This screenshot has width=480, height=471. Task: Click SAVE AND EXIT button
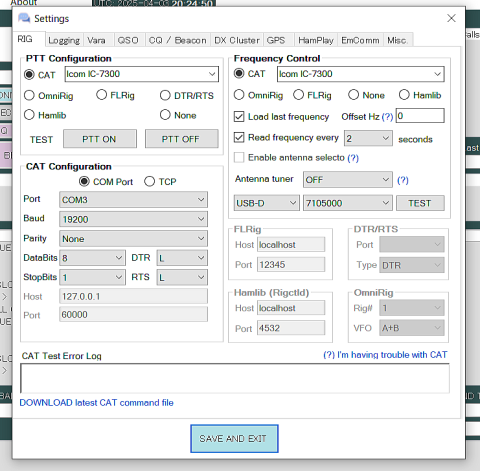[234, 439]
